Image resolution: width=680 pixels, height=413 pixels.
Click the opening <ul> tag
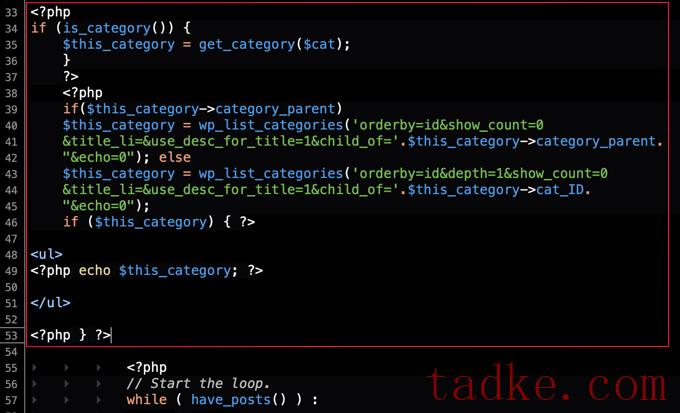click(46, 254)
